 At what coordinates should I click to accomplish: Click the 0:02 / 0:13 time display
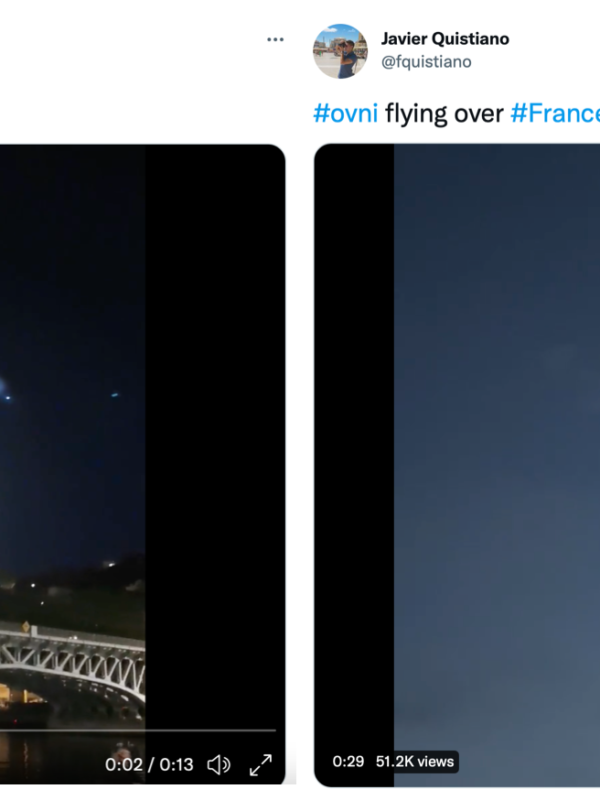pyautogui.click(x=149, y=764)
